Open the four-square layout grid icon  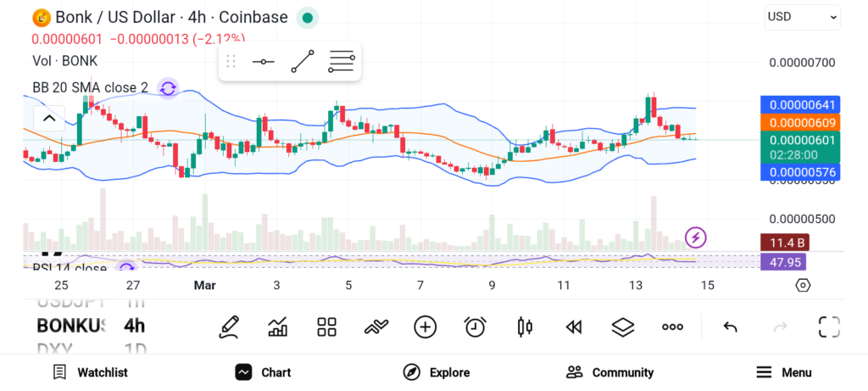(x=327, y=327)
